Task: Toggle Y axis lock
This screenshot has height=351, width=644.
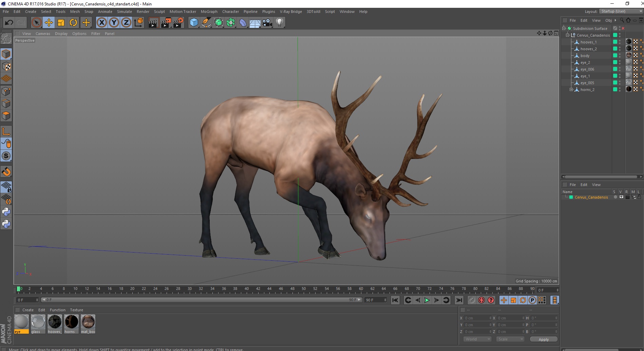Action: coord(114,23)
